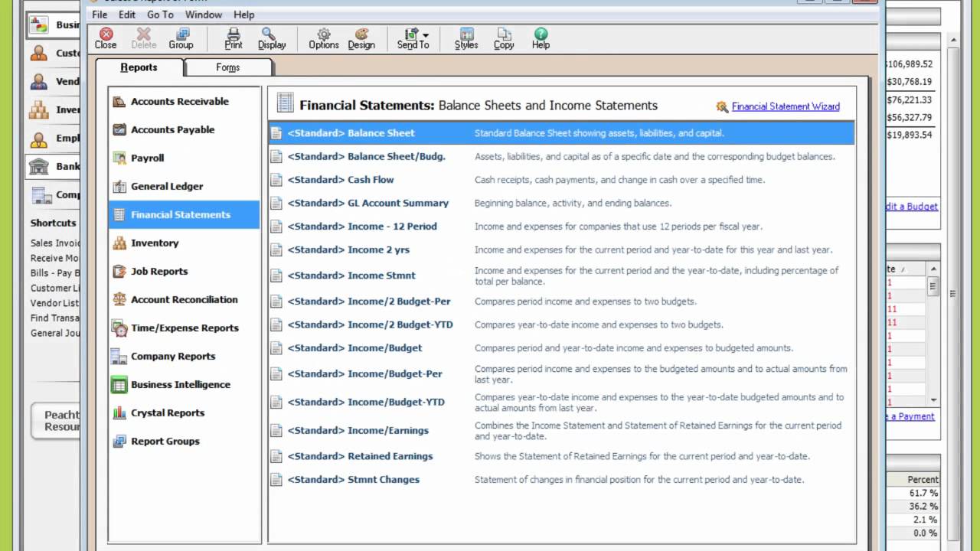Select <Standard> GL Account Summary report
This screenshot has width=980, height=551.
561,203
